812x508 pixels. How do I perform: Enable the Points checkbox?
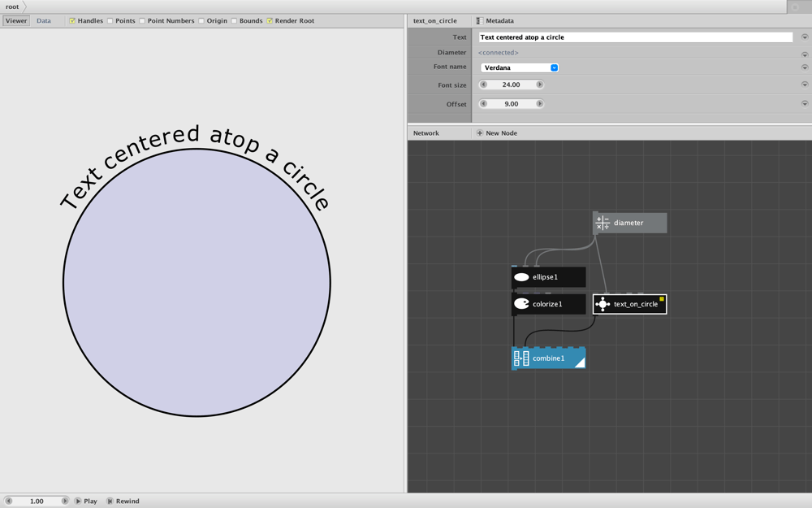[110, 21]
